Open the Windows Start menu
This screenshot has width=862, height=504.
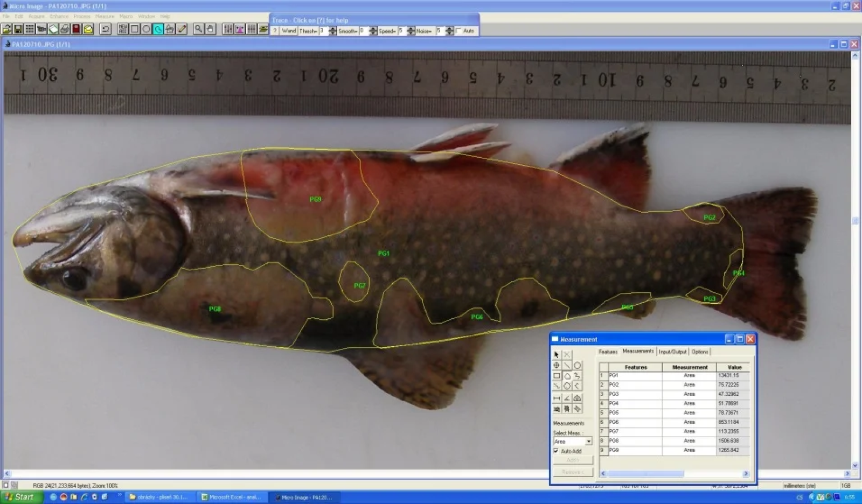tap(19, 497)
